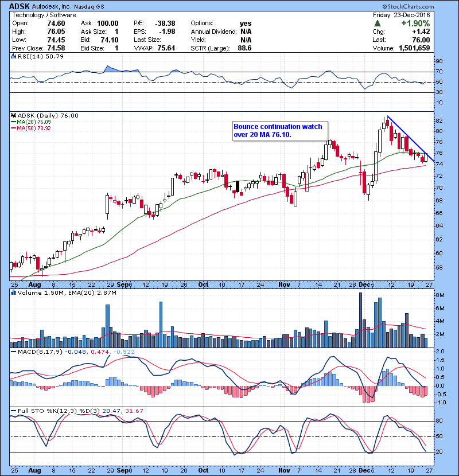Click the RSI(14) 50.79 label
The width and height of the screenshot is (459, 476).
(x=40, y=56)
